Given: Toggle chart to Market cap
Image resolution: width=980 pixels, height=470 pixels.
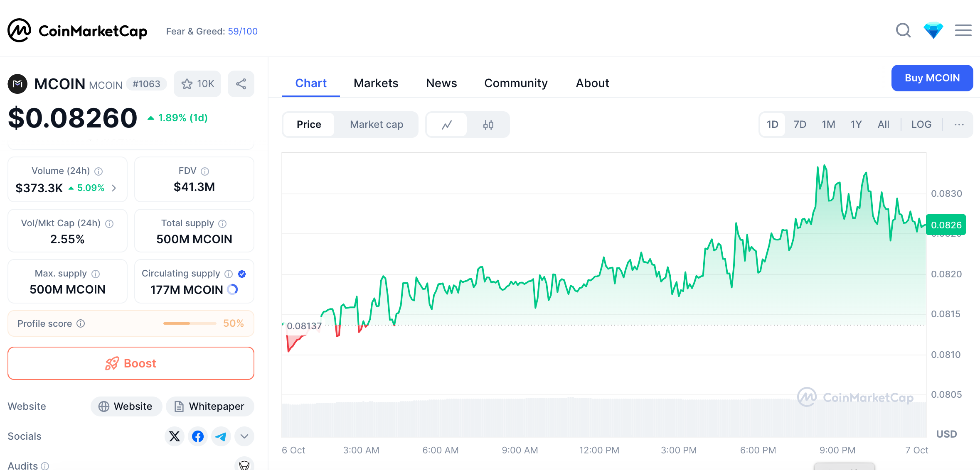Looking at the screenshot, I should (376, 125).
